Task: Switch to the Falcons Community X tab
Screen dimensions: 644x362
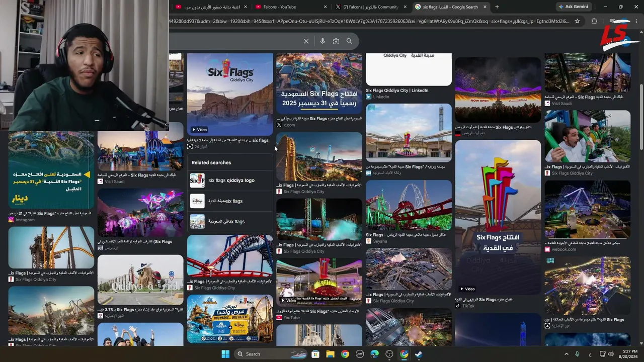Action: [371, 7]
